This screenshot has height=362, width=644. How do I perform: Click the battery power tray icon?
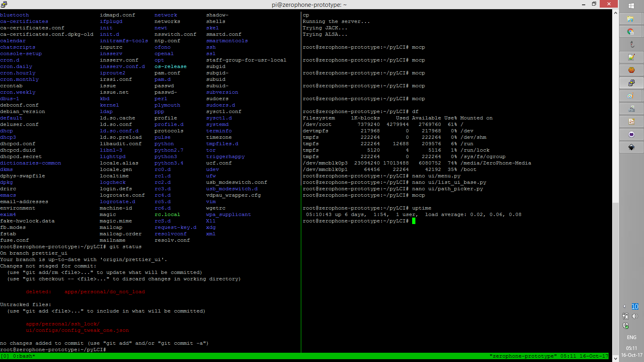tap(625, 316)
